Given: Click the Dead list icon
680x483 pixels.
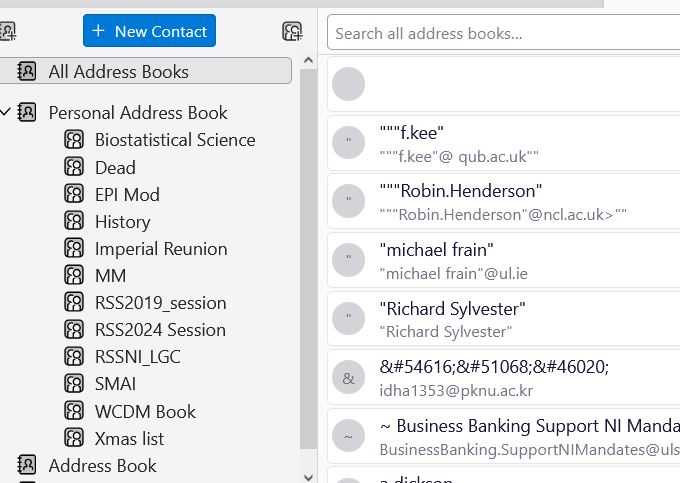Looking at the screenshot, I should pos(74,167).
